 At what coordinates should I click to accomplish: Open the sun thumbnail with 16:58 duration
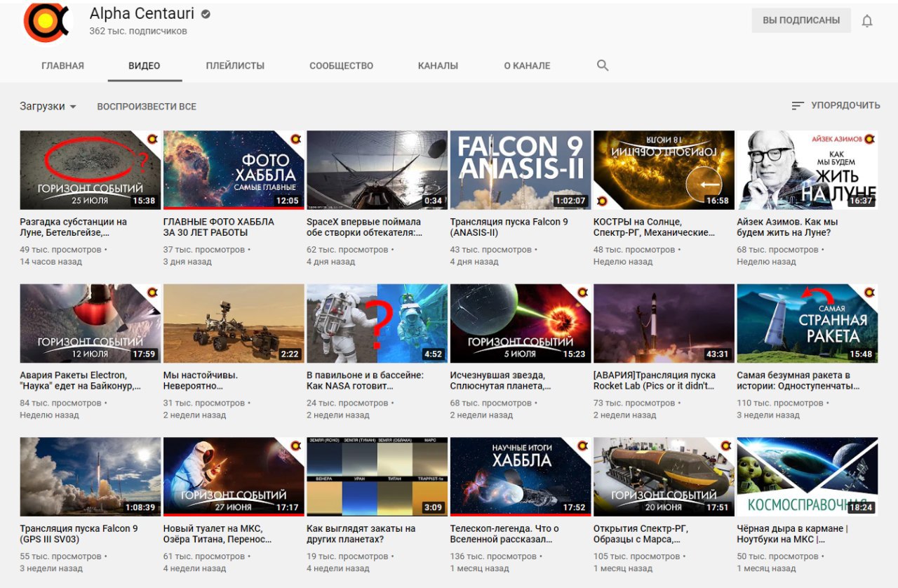(x=664, y=170)
